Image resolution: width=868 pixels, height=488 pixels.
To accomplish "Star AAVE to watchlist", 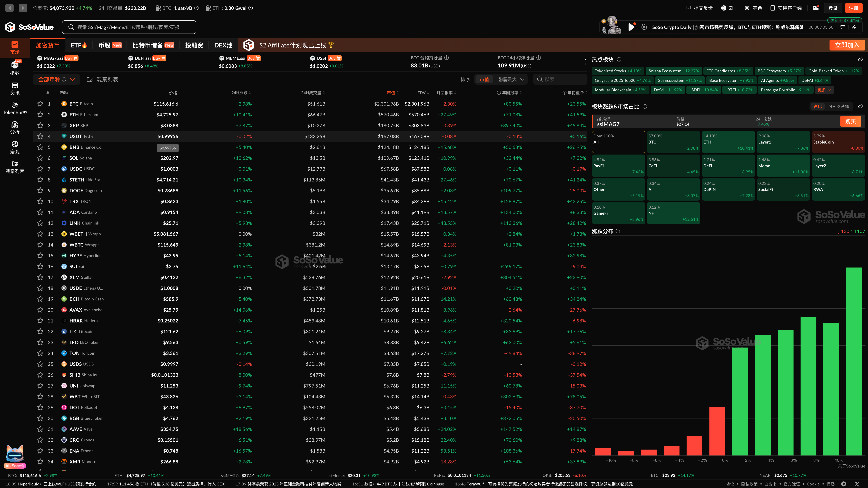I will pos(41,429).
